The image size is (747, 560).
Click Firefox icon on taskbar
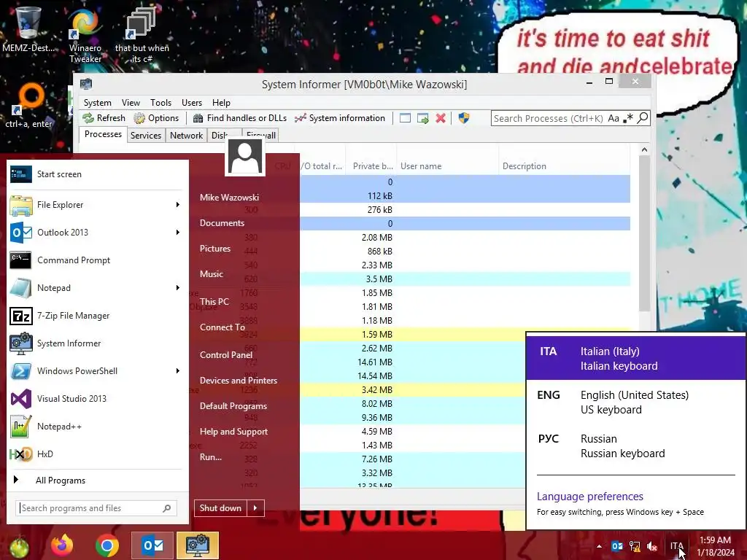coord(63,545)
